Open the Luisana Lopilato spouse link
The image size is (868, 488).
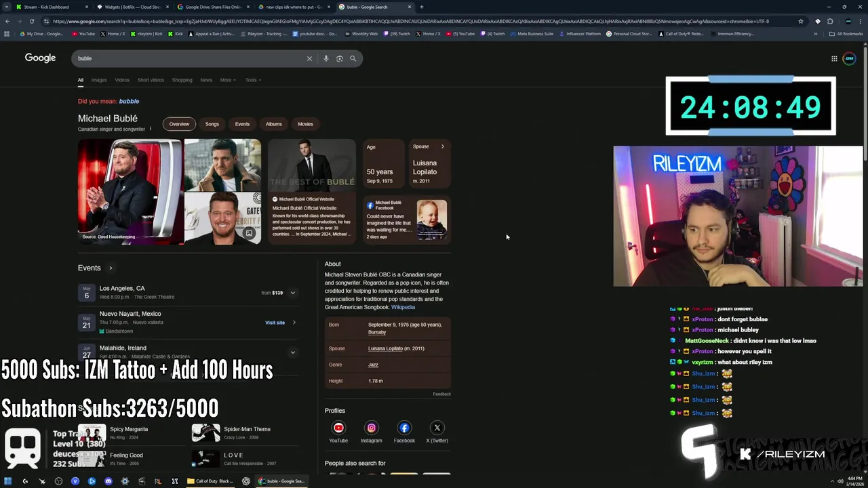coord(385,348)
